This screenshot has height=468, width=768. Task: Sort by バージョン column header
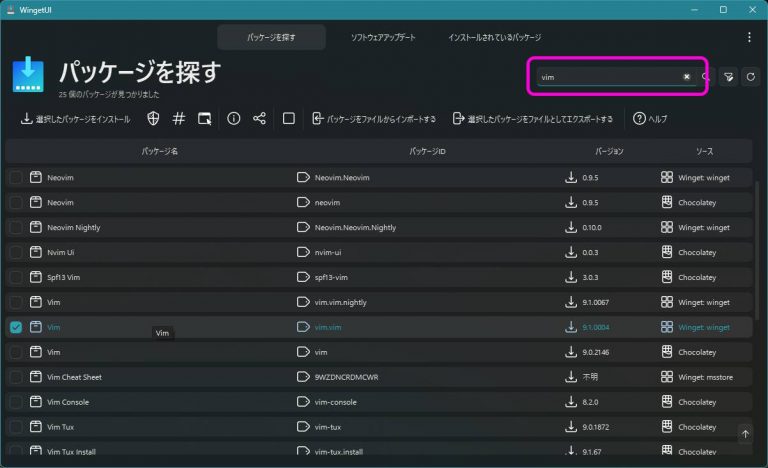[x=609, y=151]
